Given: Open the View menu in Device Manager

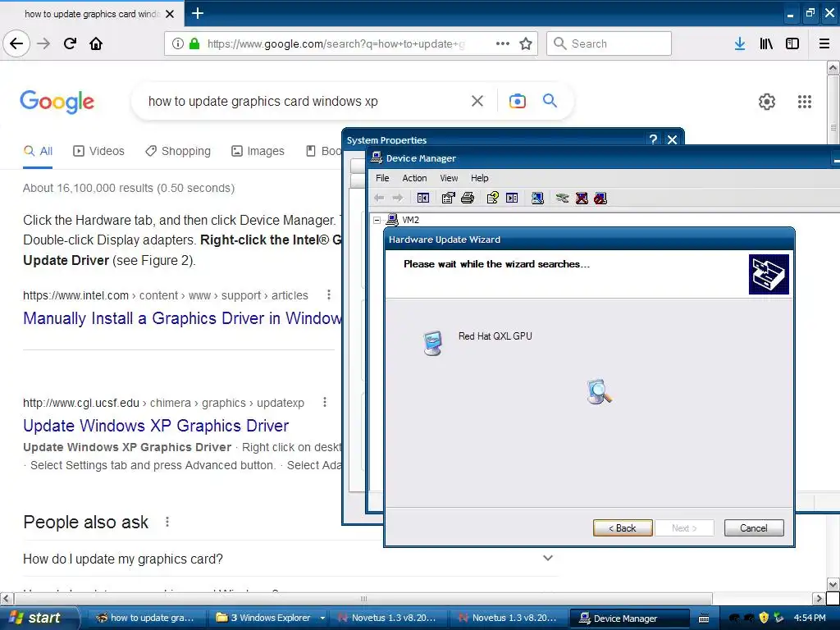Looking at the screenshot, I should pos(449,178).
